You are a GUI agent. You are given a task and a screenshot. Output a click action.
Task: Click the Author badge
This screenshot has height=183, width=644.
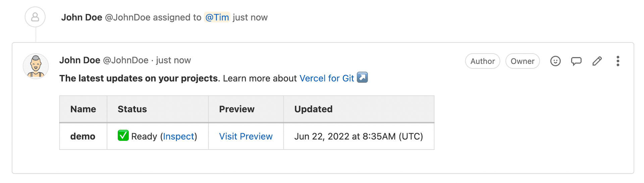(482, 61)
